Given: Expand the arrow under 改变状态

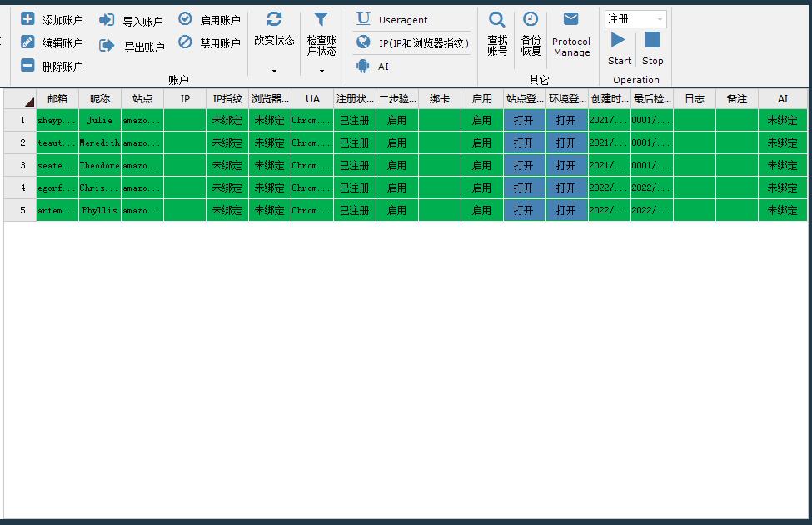Looking at the screenshot, I should click(275, 71).
